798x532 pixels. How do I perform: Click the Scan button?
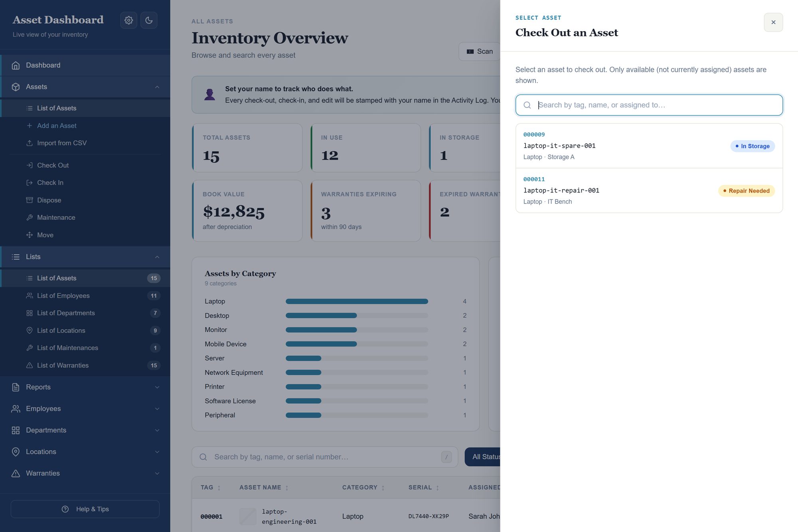480,51
